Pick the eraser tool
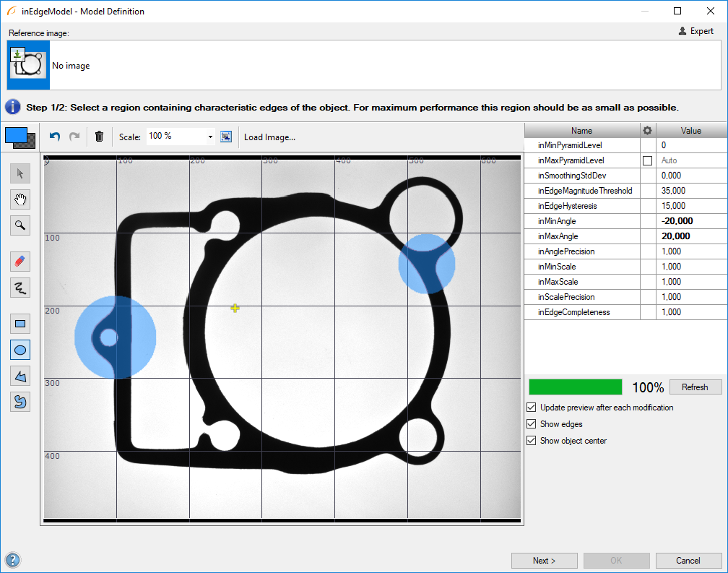The image size is (728, 573). pos(20,261)
